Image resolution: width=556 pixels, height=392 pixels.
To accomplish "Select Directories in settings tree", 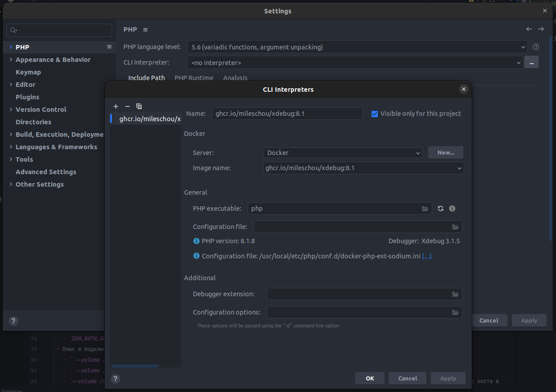I will pyautogui.click(x=33, y=122).
